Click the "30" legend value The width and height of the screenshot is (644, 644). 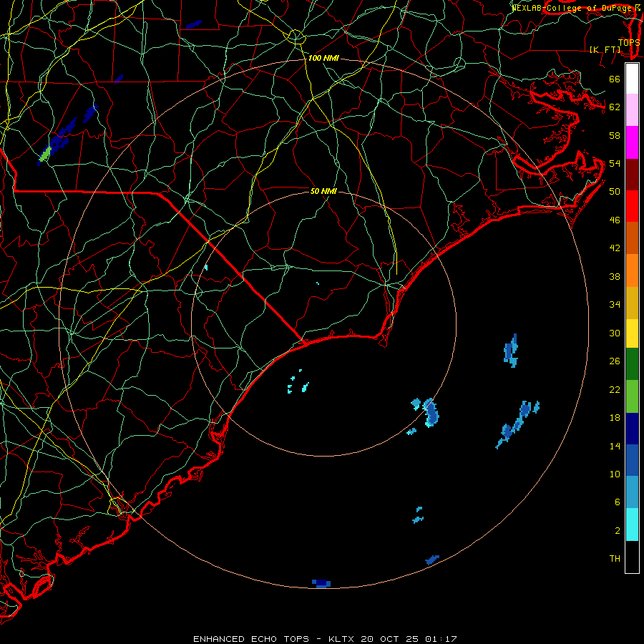tap(615, 333)
